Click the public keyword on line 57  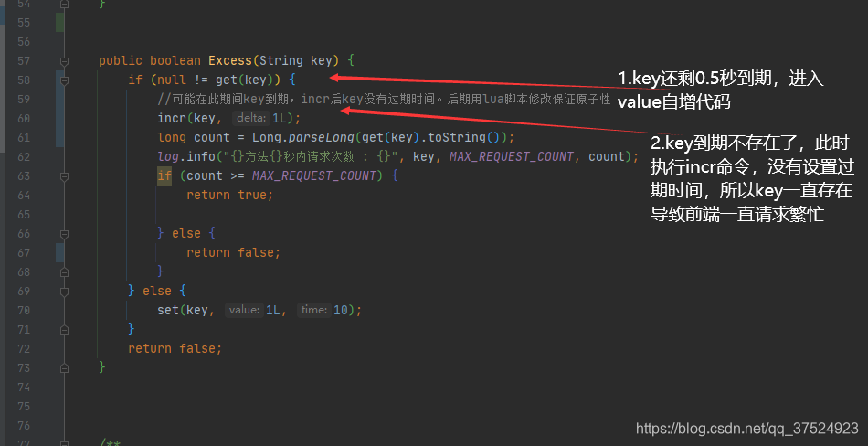[120, 60]
